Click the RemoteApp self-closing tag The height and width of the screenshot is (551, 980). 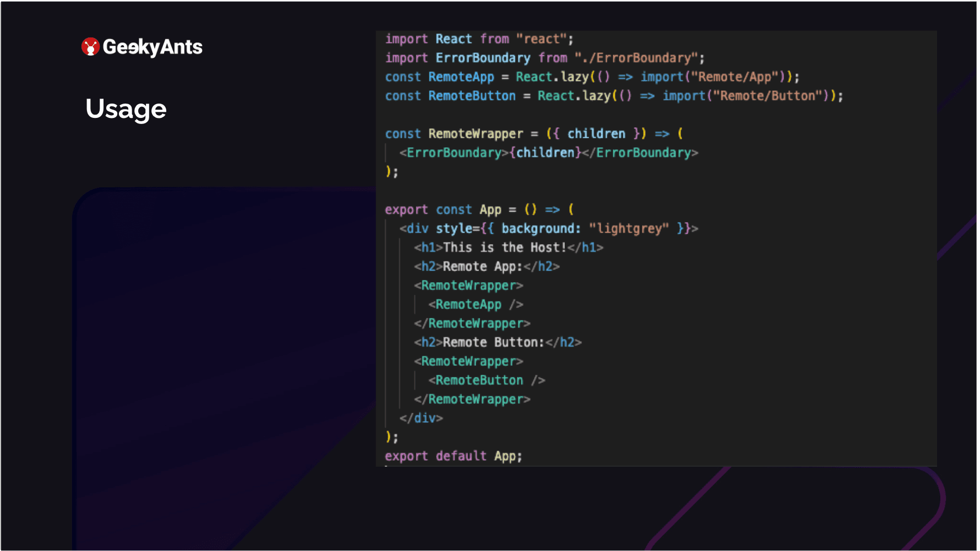(476, 304)
